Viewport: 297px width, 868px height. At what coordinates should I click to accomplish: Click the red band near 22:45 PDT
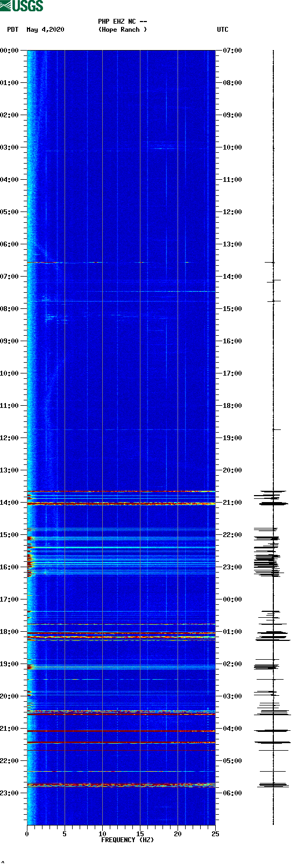[x=121, y=786]
